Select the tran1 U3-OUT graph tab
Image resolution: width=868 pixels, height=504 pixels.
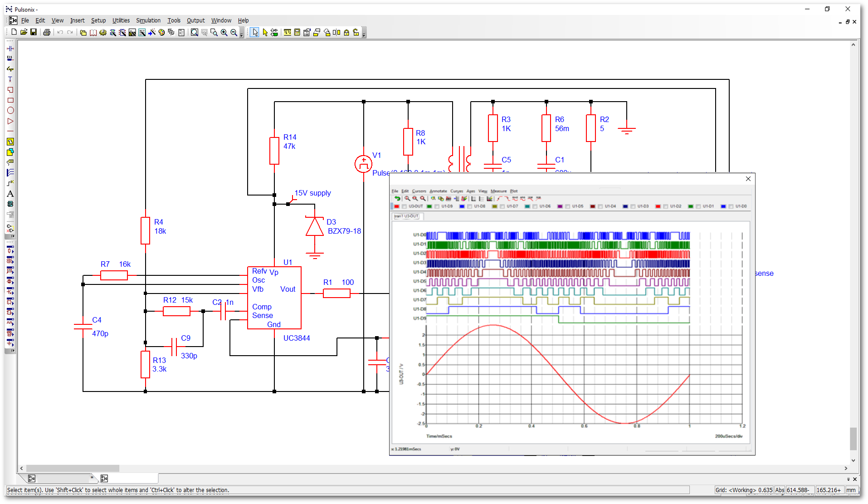[x=407, y=216]
